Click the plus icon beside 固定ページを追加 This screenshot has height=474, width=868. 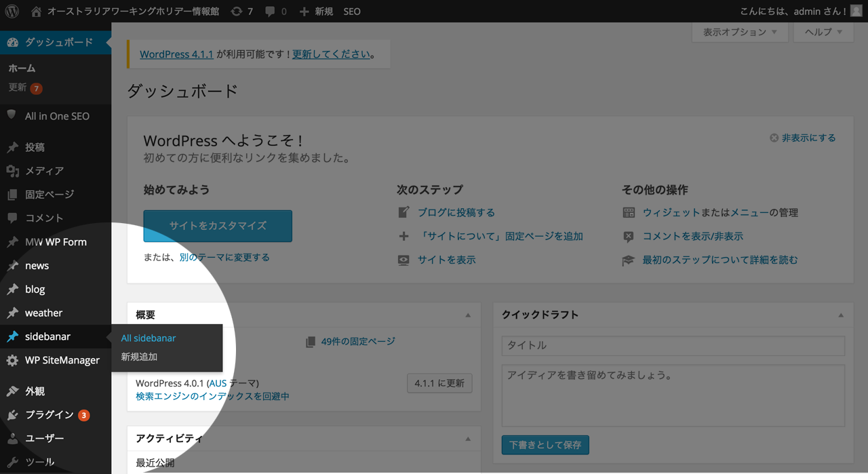403,236
